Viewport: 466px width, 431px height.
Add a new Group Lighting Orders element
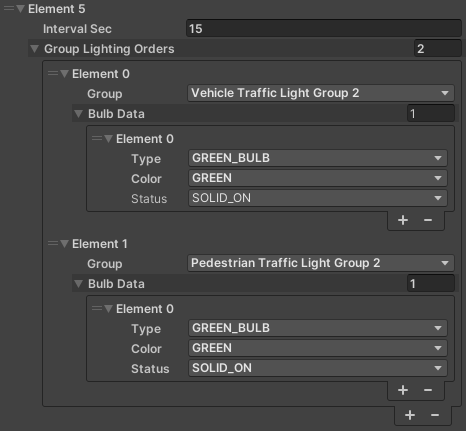pos(410,415)
